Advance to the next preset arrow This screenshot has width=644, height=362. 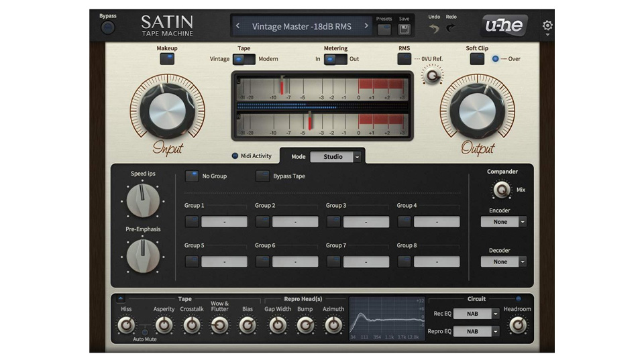click(366, 27)
